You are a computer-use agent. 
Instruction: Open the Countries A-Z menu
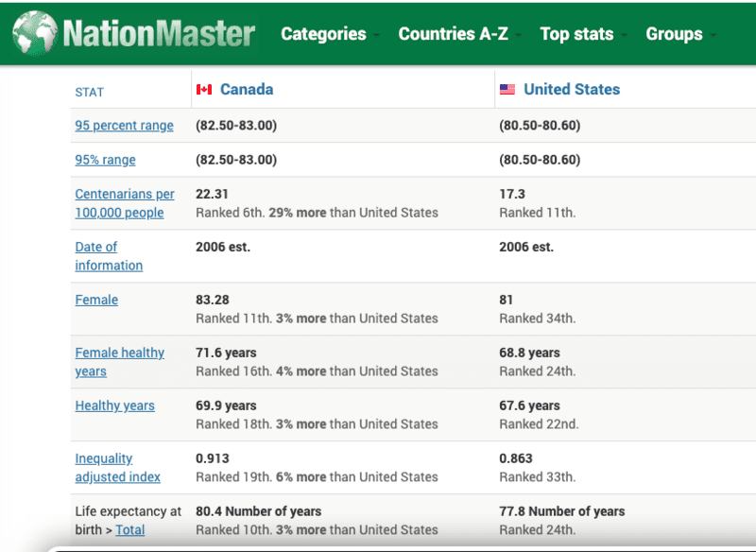pyautogui.click(x=454, y=34)
